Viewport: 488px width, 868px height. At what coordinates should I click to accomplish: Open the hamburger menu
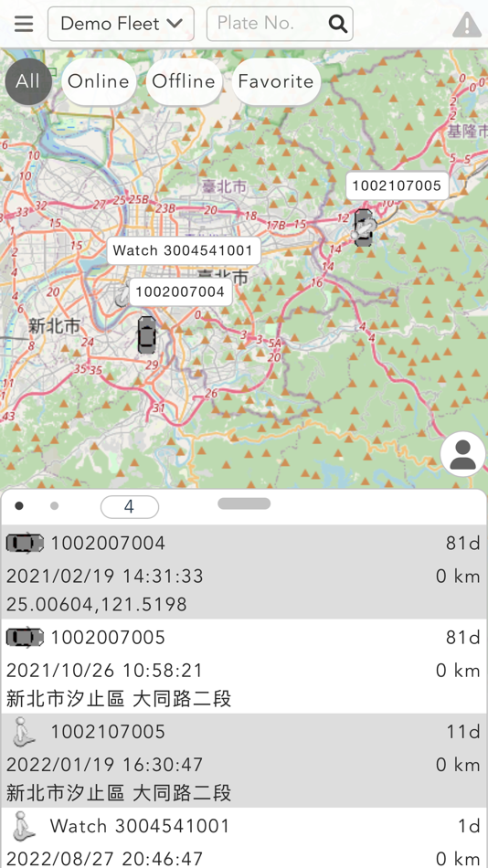point(24,24)
